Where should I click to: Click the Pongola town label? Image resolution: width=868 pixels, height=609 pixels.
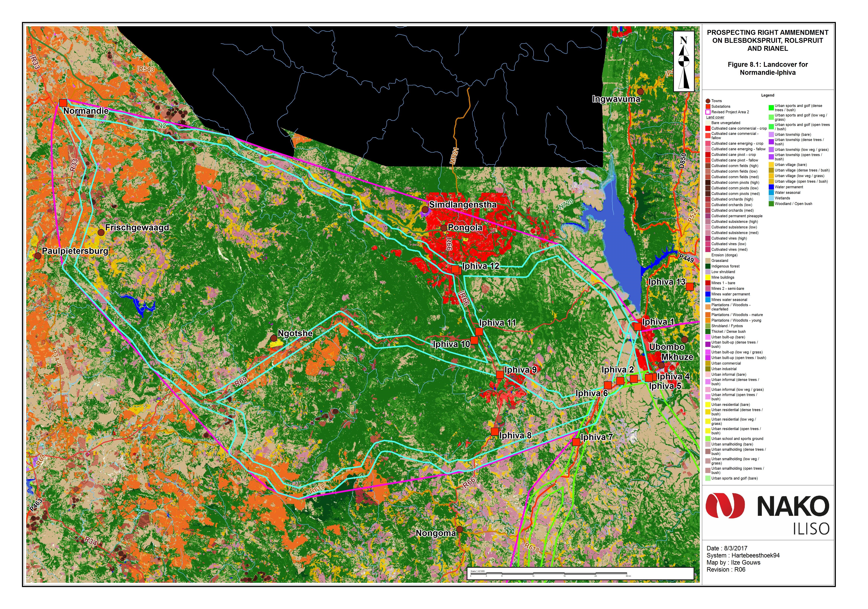pos(465,228)
